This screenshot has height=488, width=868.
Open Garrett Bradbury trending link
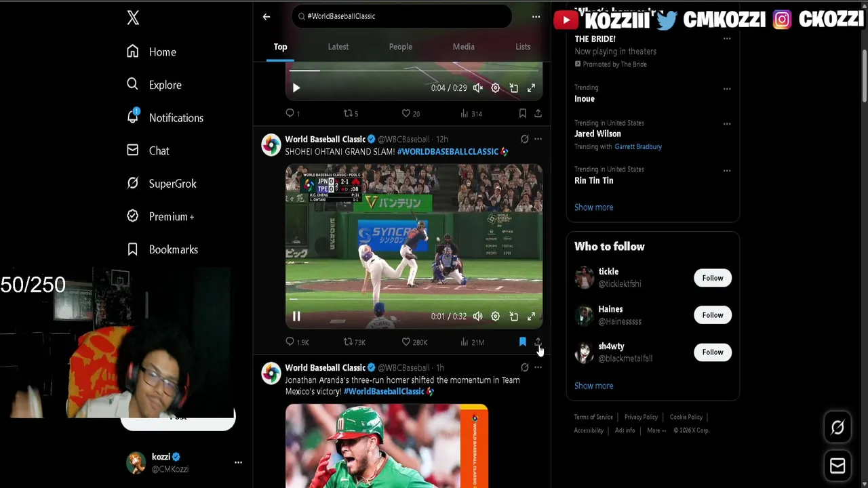638,146
